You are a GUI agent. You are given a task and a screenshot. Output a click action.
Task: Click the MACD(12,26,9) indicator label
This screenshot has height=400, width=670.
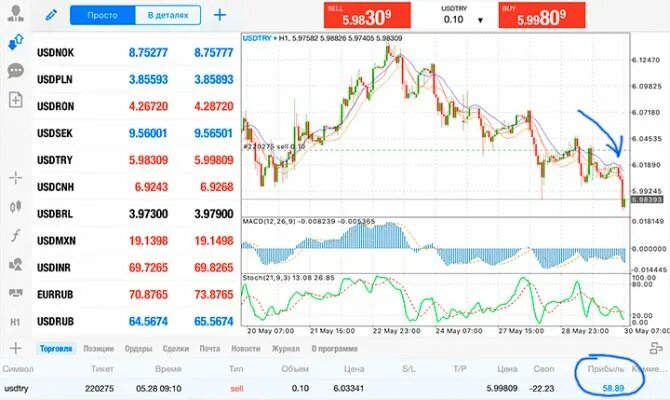point(309,221)
